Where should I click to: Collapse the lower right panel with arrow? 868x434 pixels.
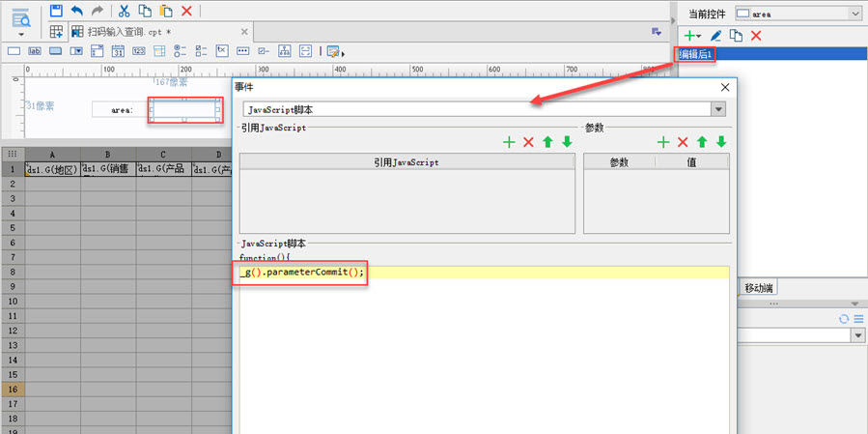[855, 304]
